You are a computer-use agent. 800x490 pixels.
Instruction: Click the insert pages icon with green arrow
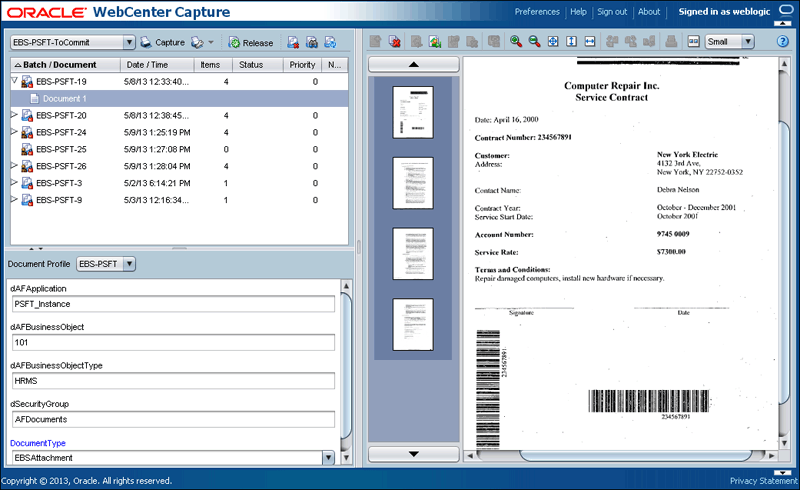click(x=435, y=41)
